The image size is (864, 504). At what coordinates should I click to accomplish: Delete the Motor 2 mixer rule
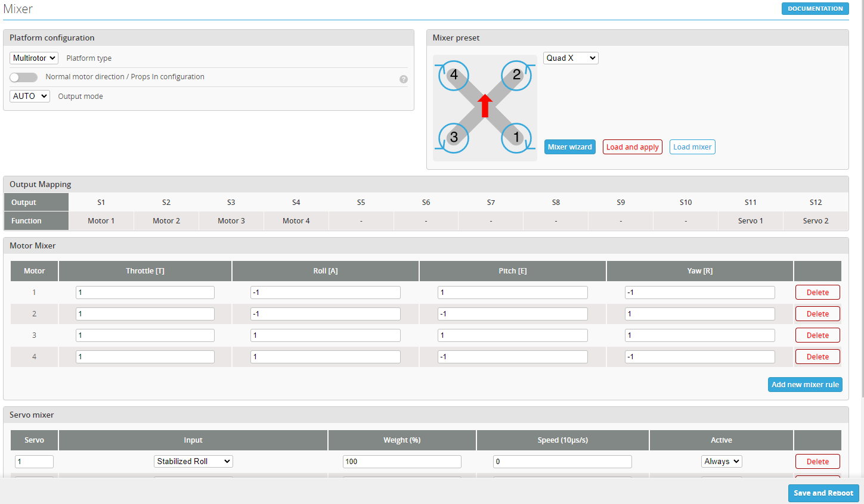click(x=817, y=313)
